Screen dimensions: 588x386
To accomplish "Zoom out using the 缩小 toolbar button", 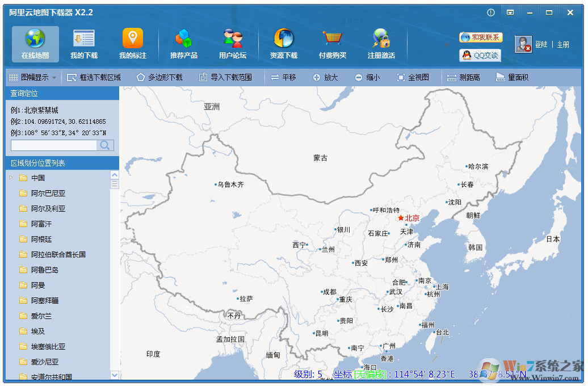I will click(367, 77).
